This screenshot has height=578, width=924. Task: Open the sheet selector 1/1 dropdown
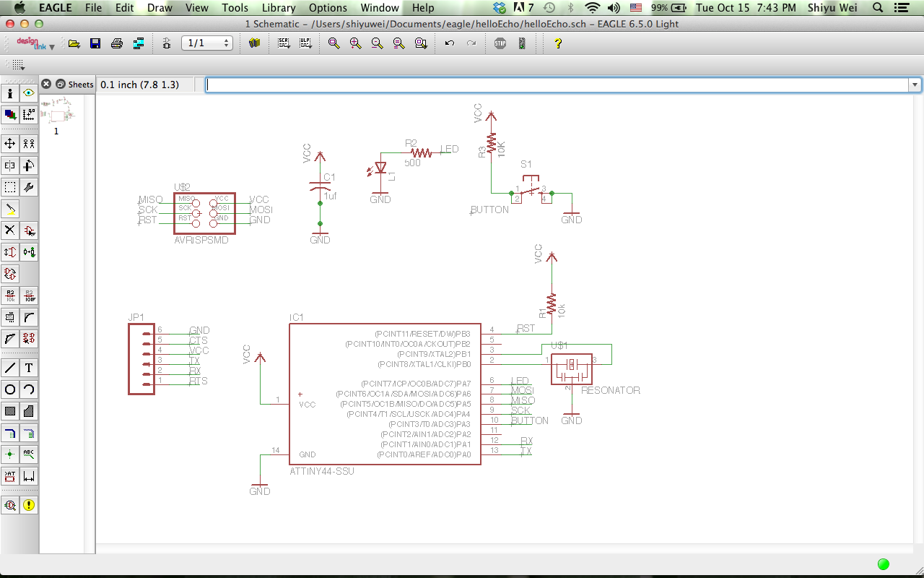pyautogui.click(x=206, y=43)
